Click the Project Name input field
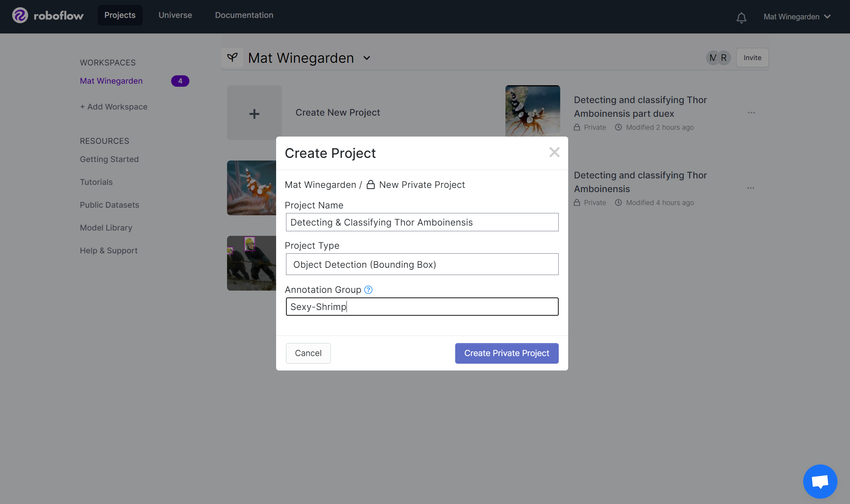Image resolution: width=850 pixels, height=504 pixels. [422, 223]
